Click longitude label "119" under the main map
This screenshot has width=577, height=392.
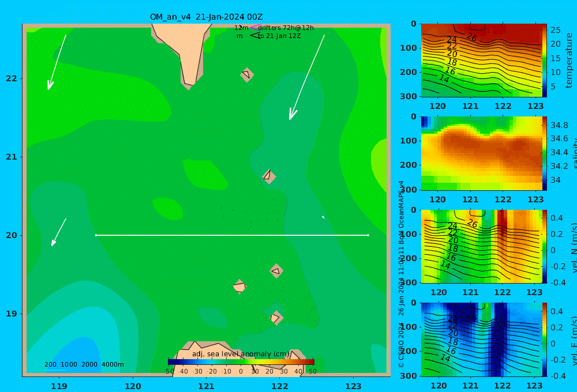pyautogui.click(x=59, y=386)
